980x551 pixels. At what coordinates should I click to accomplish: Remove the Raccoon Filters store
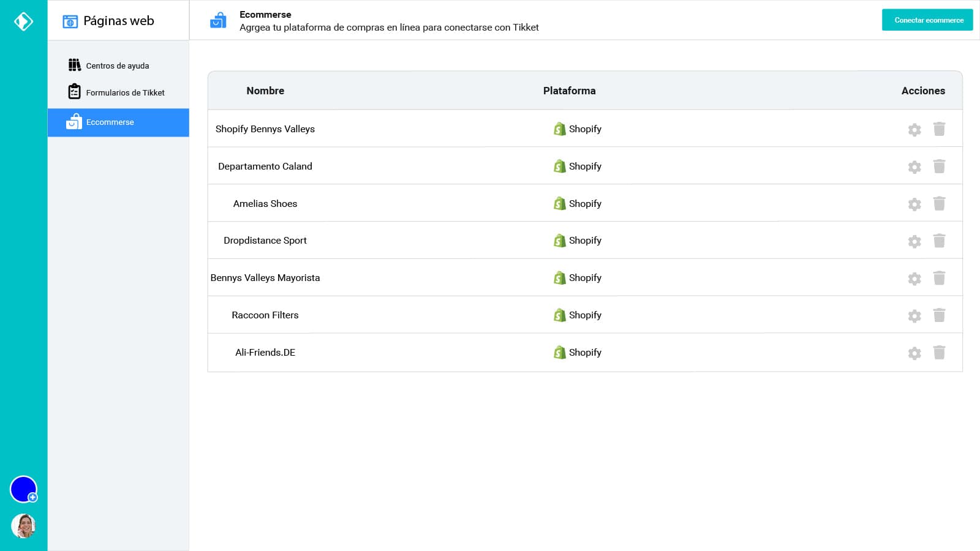(939, 315)
